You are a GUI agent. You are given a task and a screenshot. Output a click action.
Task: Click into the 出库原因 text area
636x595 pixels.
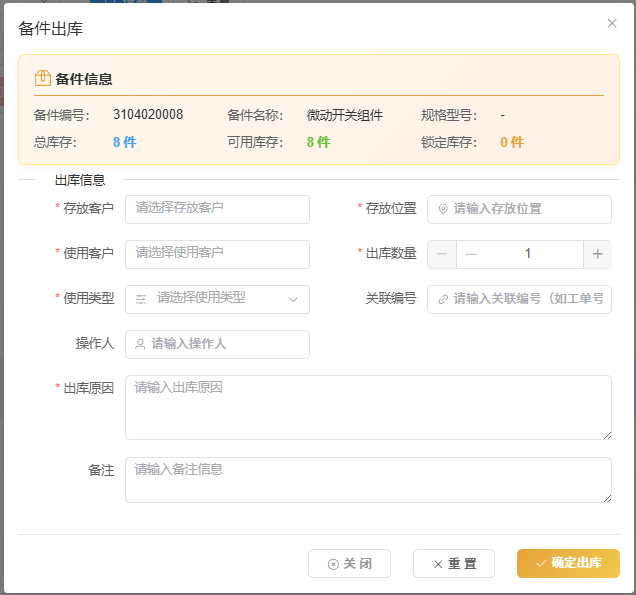pyautogui.click(x=367, y=407)
